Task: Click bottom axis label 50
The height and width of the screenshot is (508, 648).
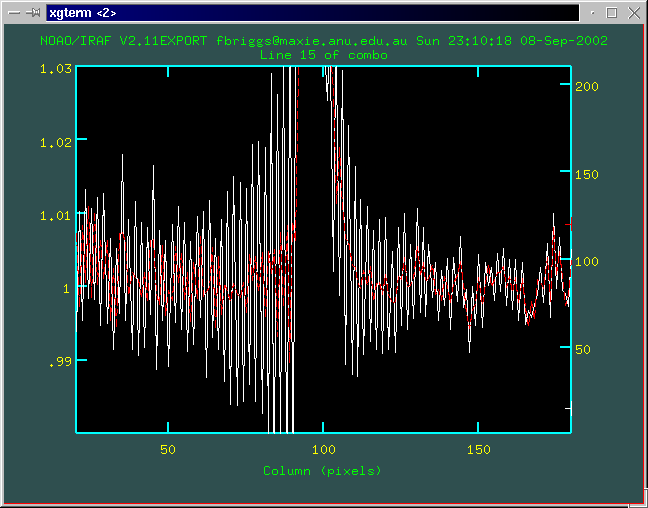Action: point(168,450)
